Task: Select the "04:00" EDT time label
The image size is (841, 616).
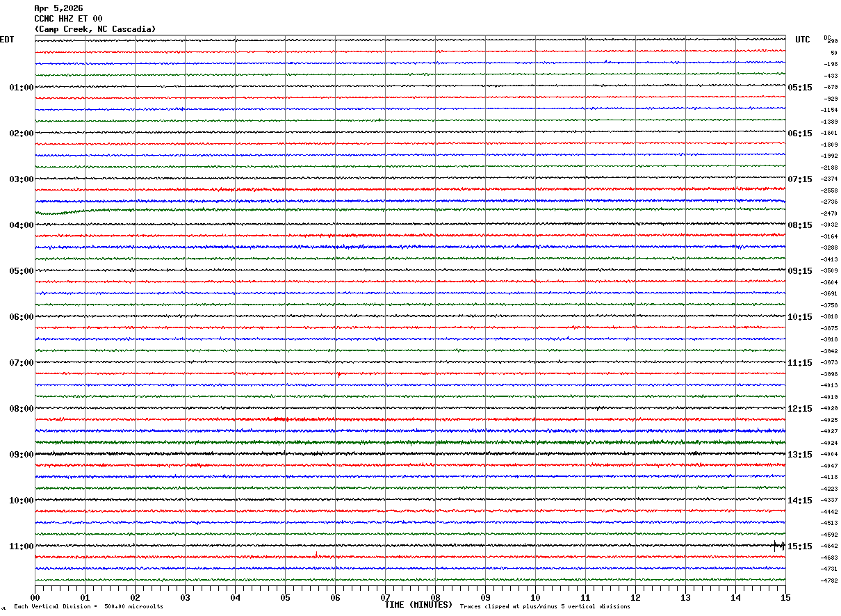Action: 22,225
